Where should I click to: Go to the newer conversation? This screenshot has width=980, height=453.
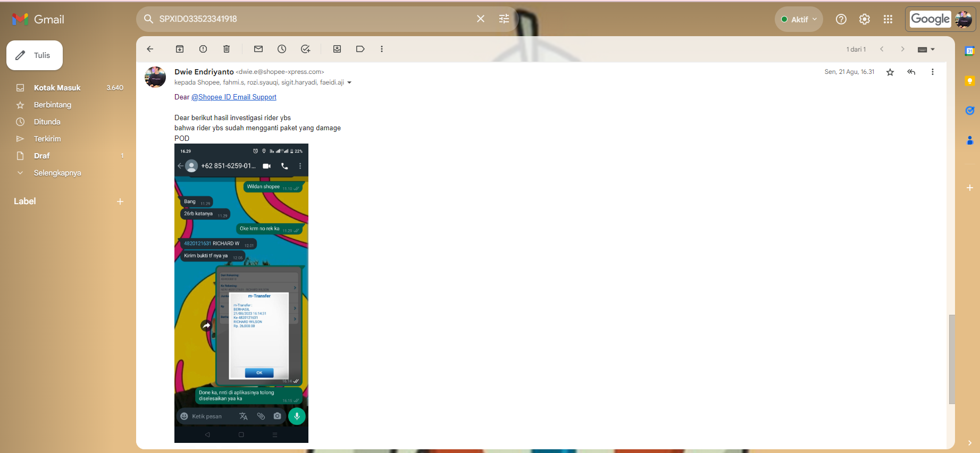coord(882,49)
